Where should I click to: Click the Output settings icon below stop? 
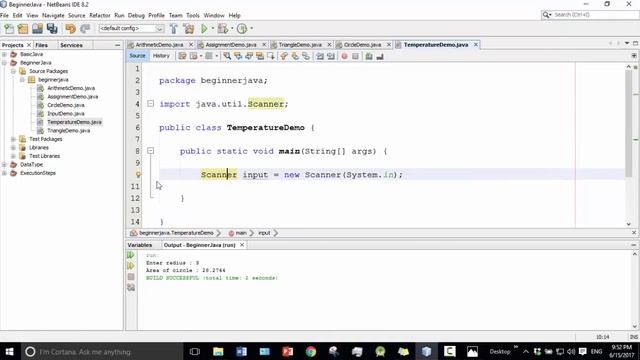131,288
